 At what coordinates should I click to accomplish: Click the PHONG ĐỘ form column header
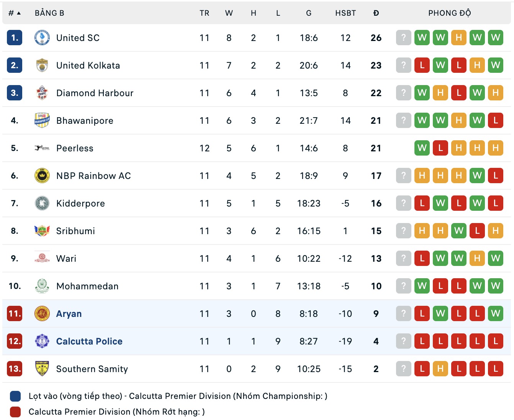tap(449, 13)
